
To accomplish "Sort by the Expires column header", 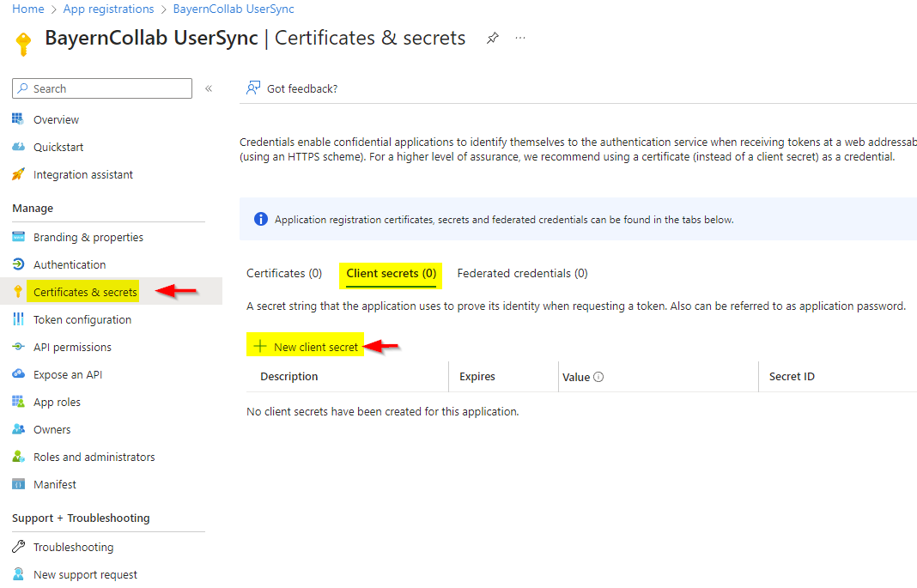I will pos(477,376).
